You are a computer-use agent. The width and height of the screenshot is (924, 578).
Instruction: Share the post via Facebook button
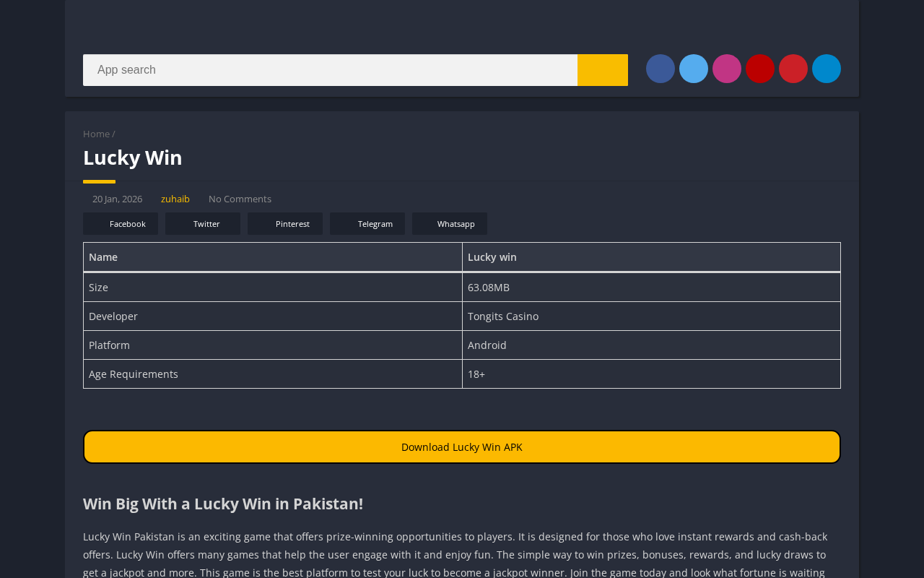(x=121, y=223)
